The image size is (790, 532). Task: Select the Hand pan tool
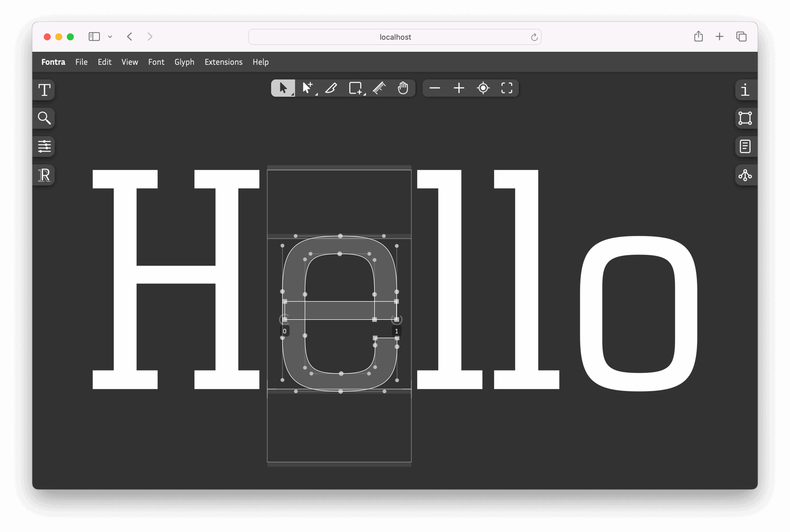(403, 88)
